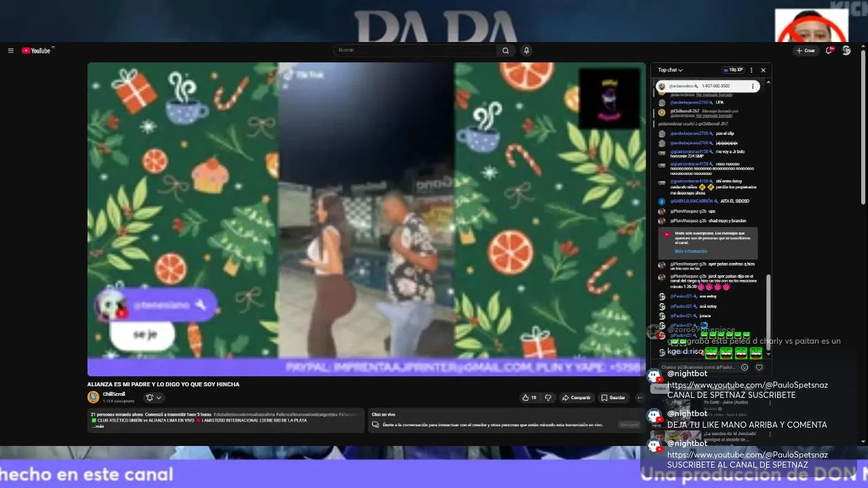Dislike the video with thumbs down
Image resolution: width=868 pixels, height=488 pixels.
click(549, 398)
